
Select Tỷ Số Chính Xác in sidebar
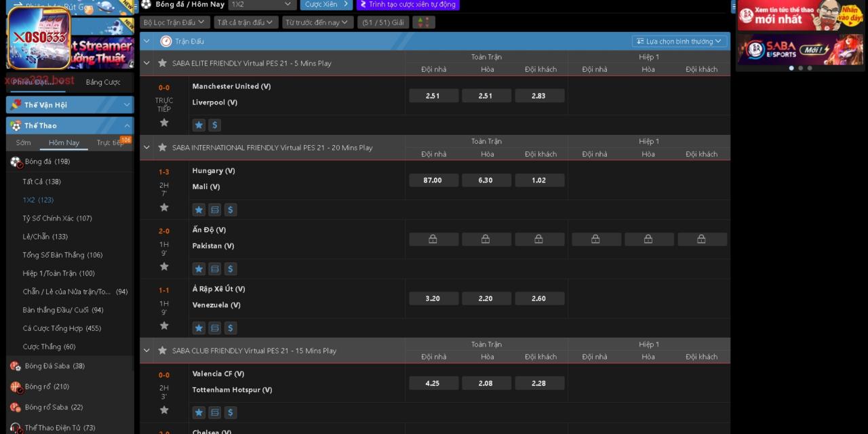[x=57, y=218]
